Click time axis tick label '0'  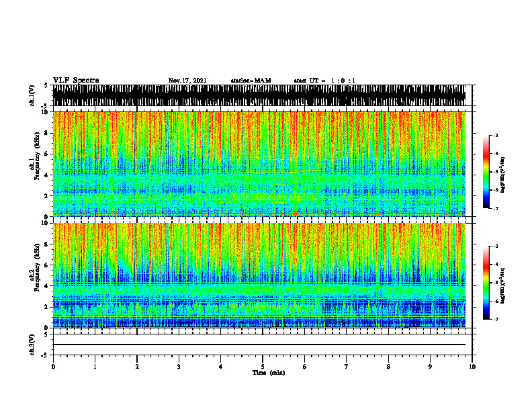click(x=53, y=367)
